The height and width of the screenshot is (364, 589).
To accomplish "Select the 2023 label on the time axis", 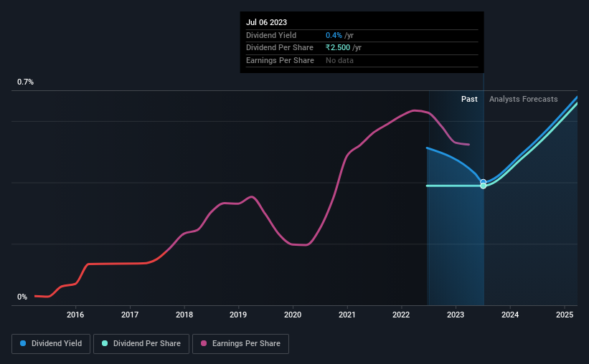I will [x=456, y=315].
